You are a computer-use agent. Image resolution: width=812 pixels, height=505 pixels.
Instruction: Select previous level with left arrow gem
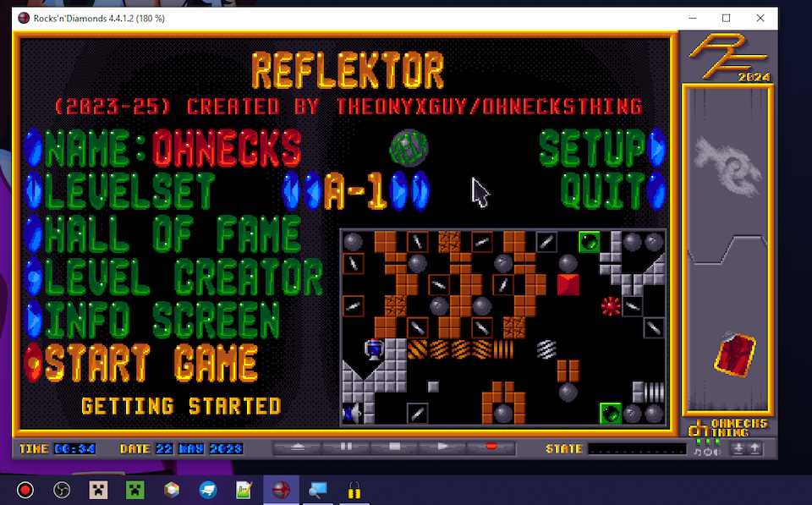tap(314, 191)
